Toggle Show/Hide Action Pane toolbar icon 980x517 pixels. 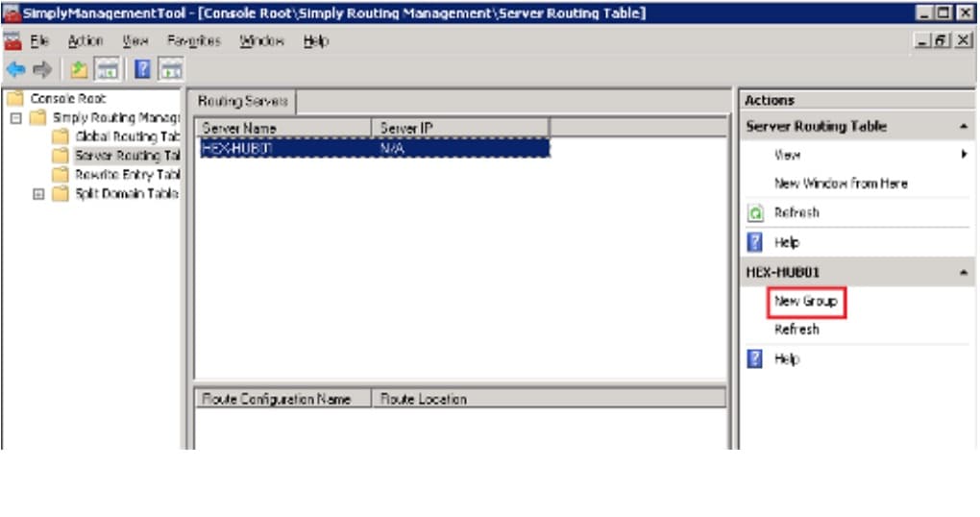click(x=171, y=69)
